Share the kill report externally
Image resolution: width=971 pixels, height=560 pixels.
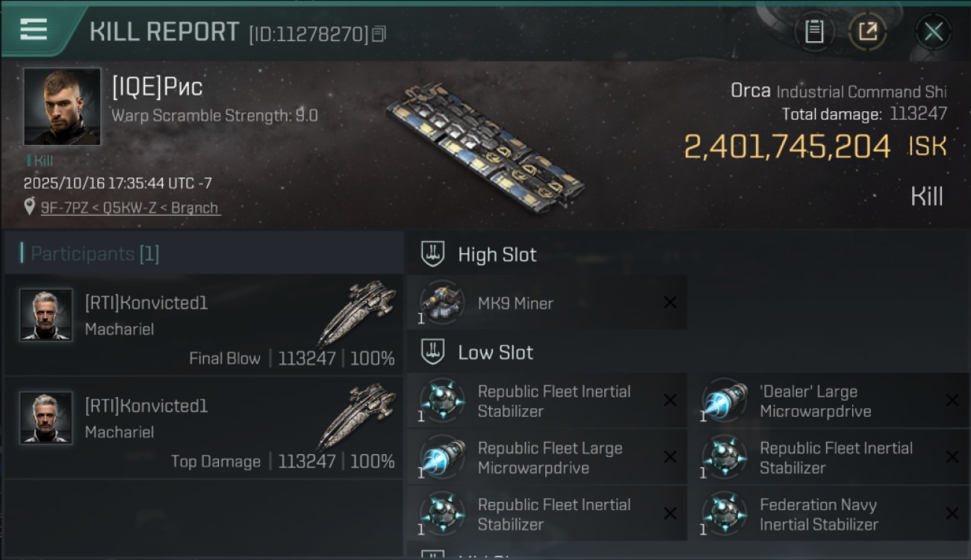coord(867,31)
